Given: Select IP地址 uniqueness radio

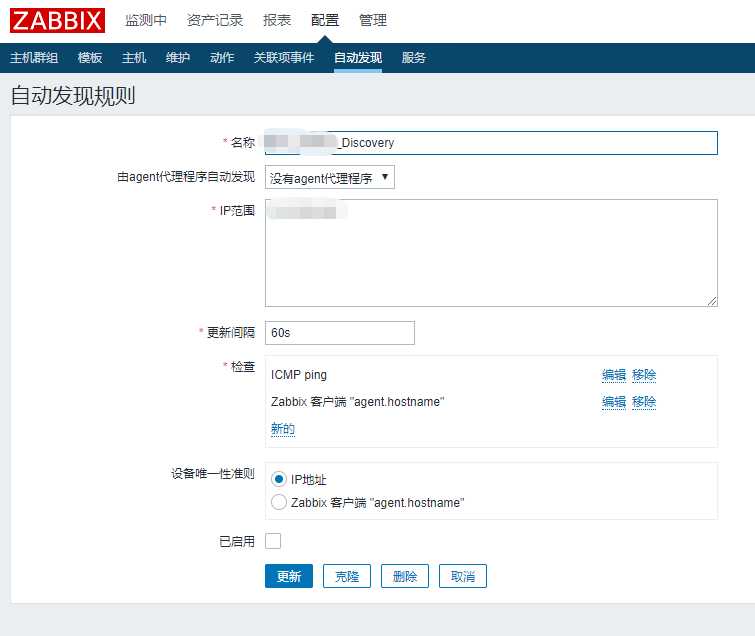Looking at the screenshot, I should click(279, 479).
